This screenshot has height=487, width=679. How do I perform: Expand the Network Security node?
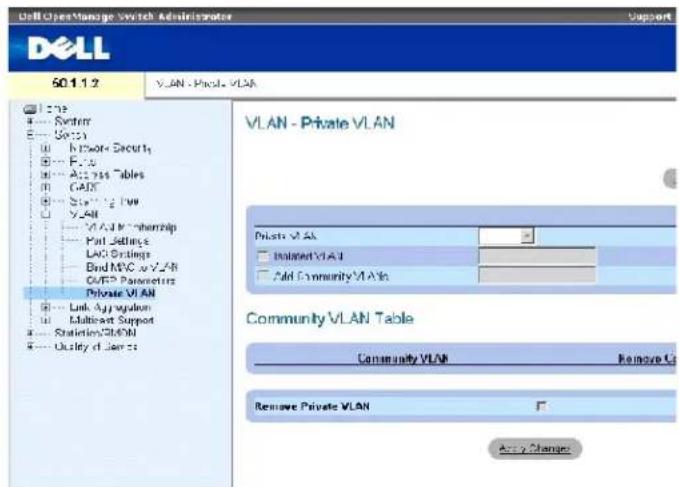pyautogui.click(x=45, y=148)
